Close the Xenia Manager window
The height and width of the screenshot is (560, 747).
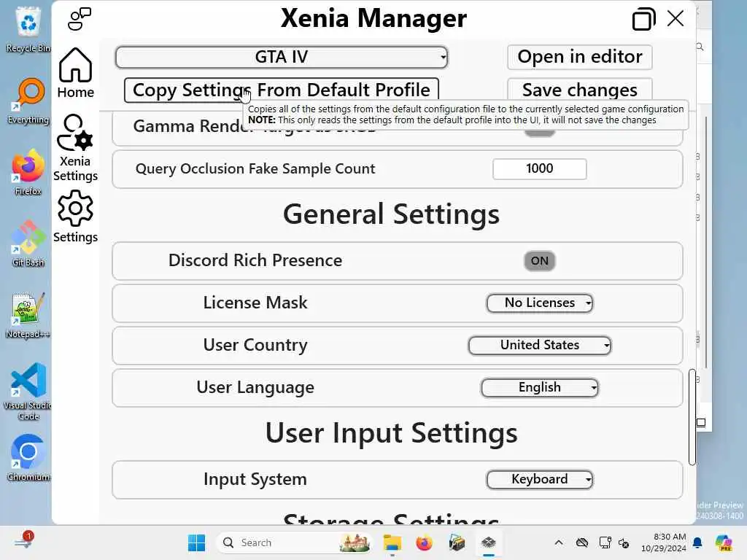click(676, 19)
